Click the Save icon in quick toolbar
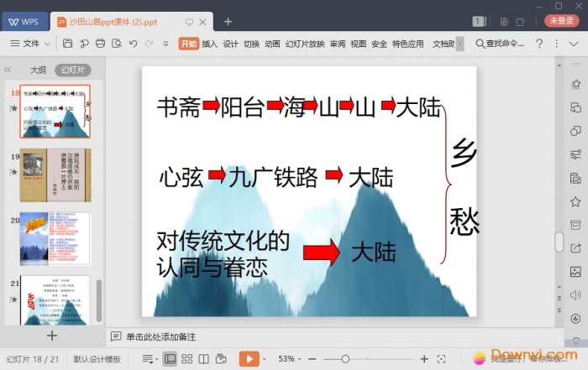This screenshot has height=370, width=588. 67,44
